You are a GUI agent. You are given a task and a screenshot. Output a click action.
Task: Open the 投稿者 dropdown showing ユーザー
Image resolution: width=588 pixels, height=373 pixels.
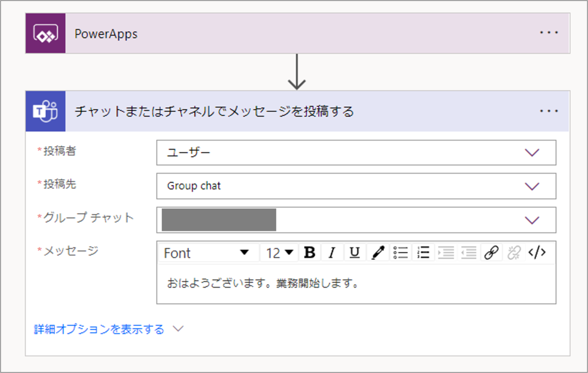point(532,153)
